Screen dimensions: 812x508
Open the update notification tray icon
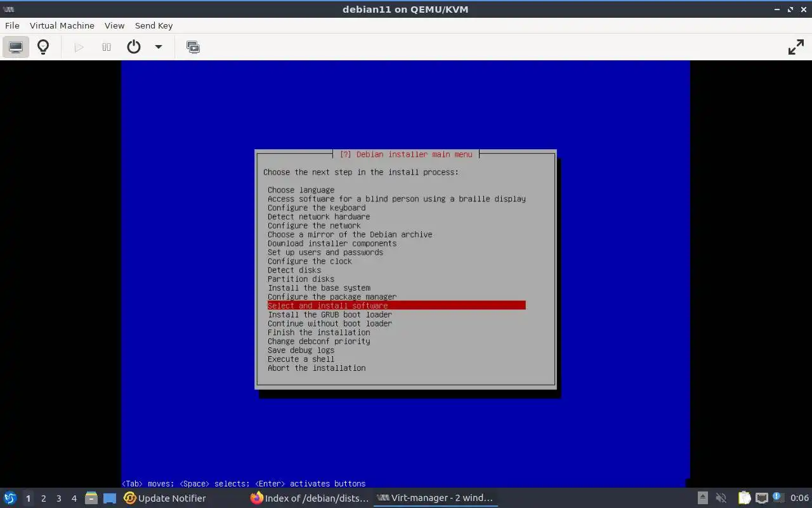coord(778,498)
